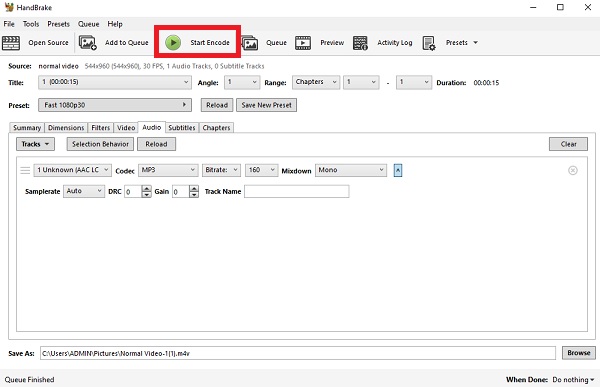
Task: Open the Queue menu in menu bar
Action: (x=88, y=24)
